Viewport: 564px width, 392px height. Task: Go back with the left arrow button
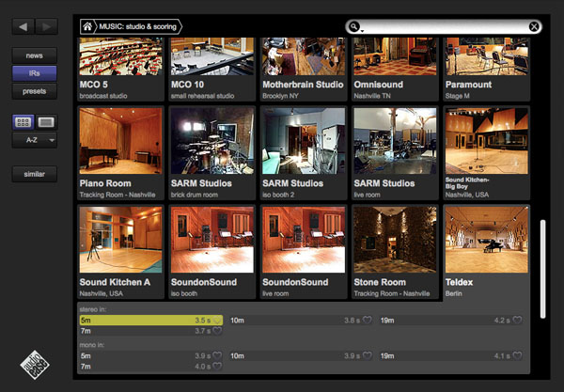23,27
